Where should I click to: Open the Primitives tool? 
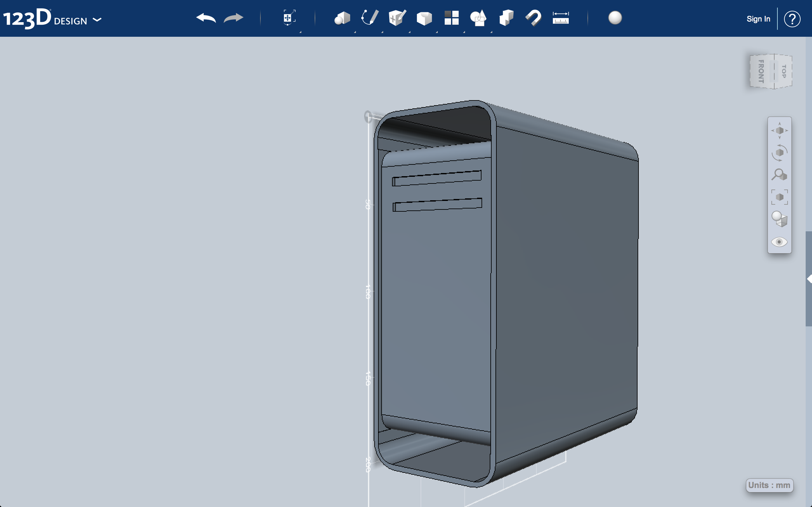coord(343,17)
